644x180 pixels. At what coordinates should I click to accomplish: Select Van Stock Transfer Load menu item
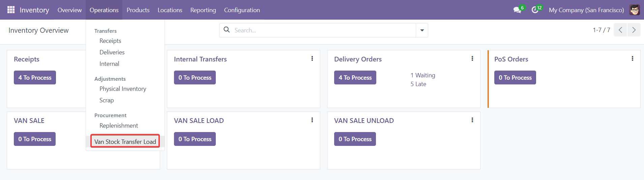point(125,142)
